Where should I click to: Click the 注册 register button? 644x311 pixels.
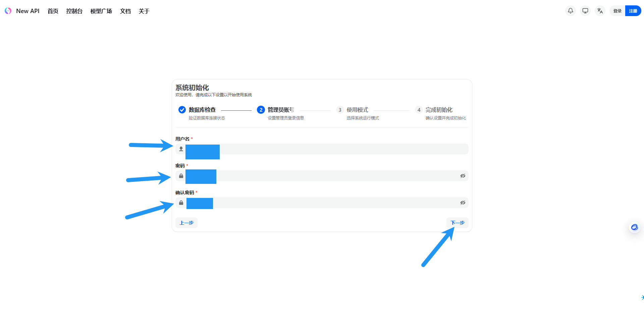(633, 11)
